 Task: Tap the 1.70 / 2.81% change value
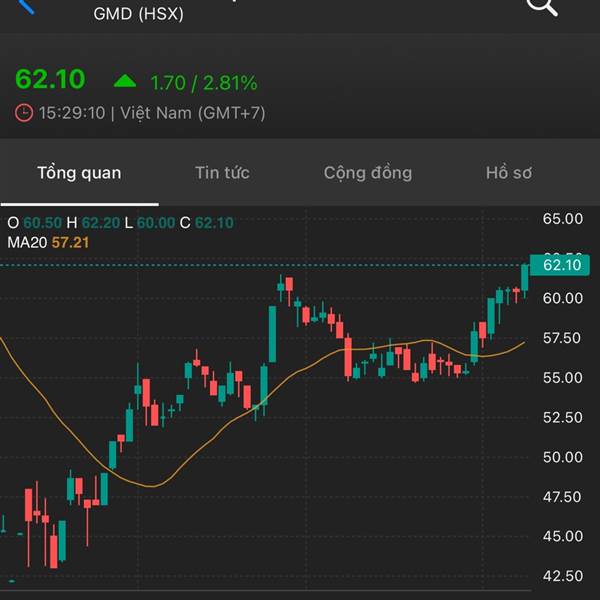204,83
